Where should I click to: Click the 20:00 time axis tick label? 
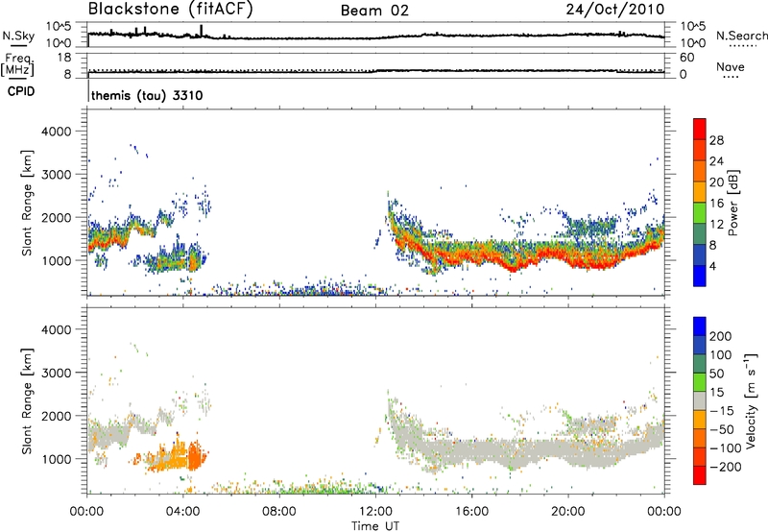pyautogui.click(x=567, y=512)
